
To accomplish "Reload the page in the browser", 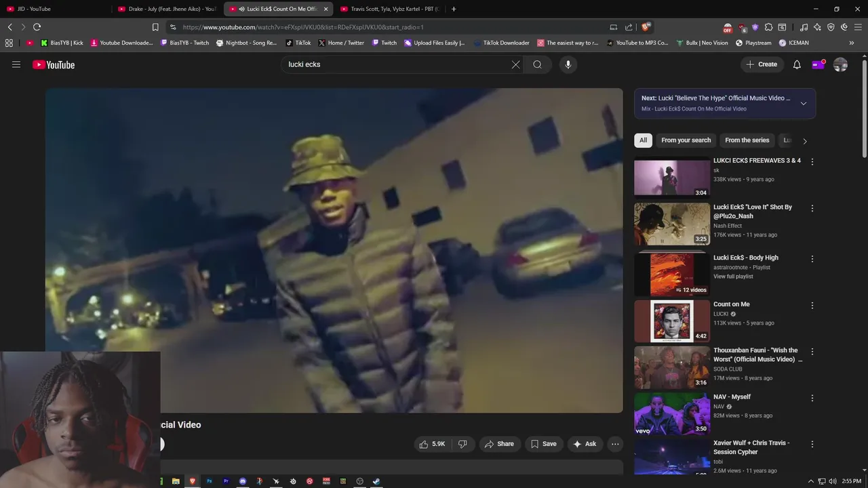I will [x=37, y=27].
